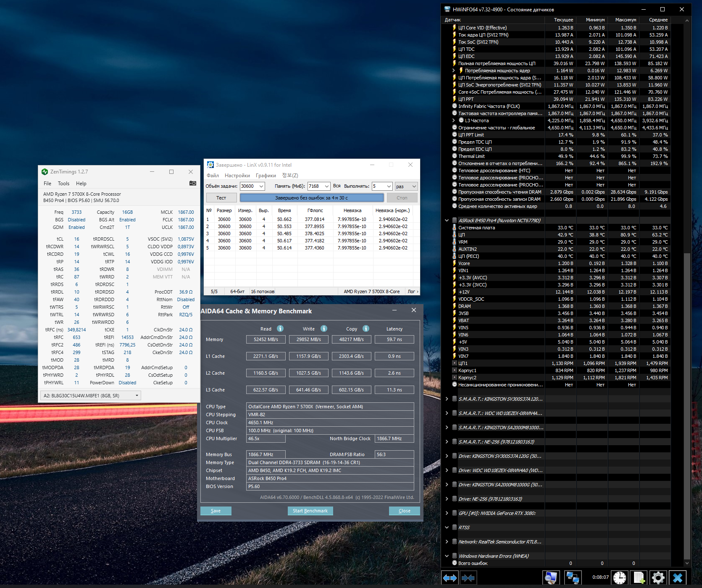
Task: Open the monitor with magnifier icon in HWiNFO
Action: coord(551,578)
